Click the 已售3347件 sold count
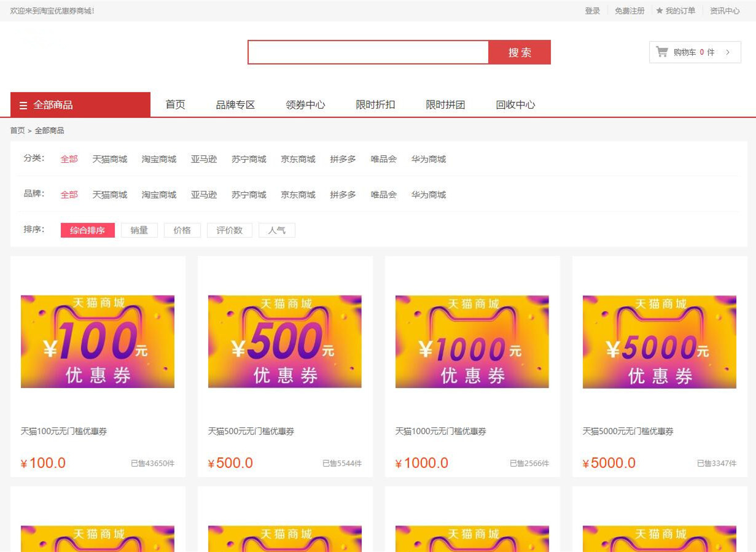 [x=717, y=464]
